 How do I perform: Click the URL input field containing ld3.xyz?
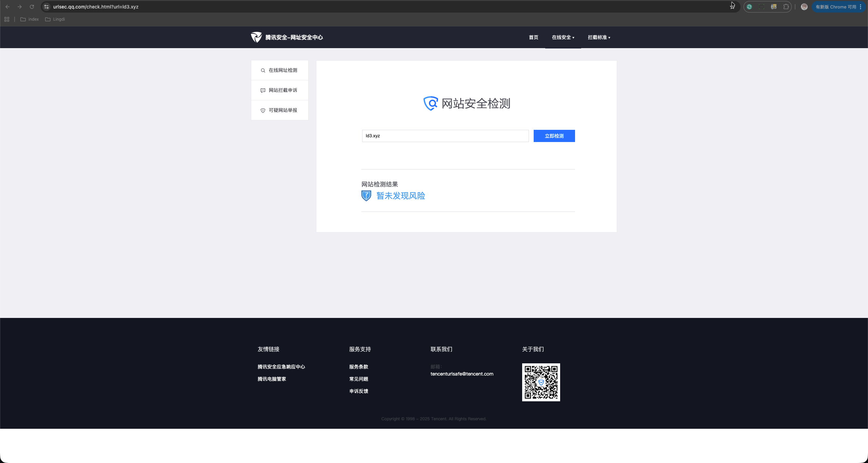445,136
